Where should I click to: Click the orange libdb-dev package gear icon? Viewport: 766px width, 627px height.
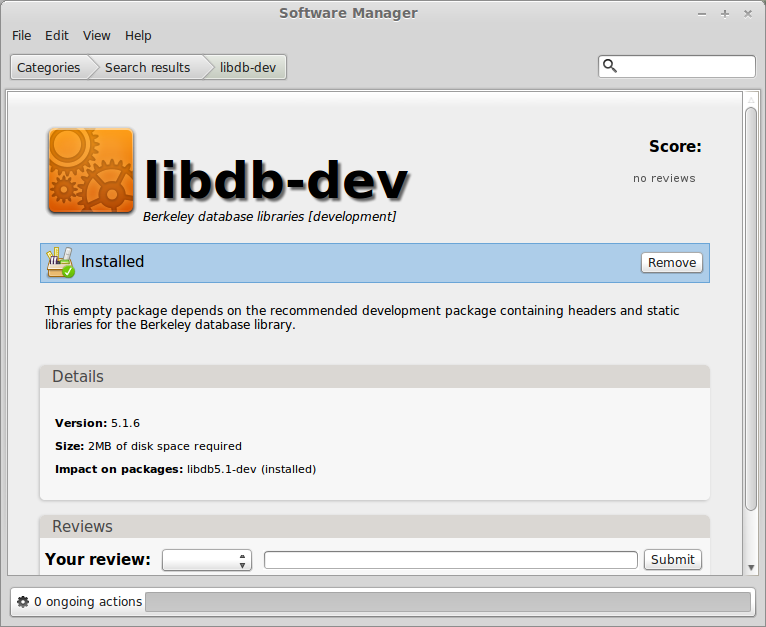click(x=90, y=171)
